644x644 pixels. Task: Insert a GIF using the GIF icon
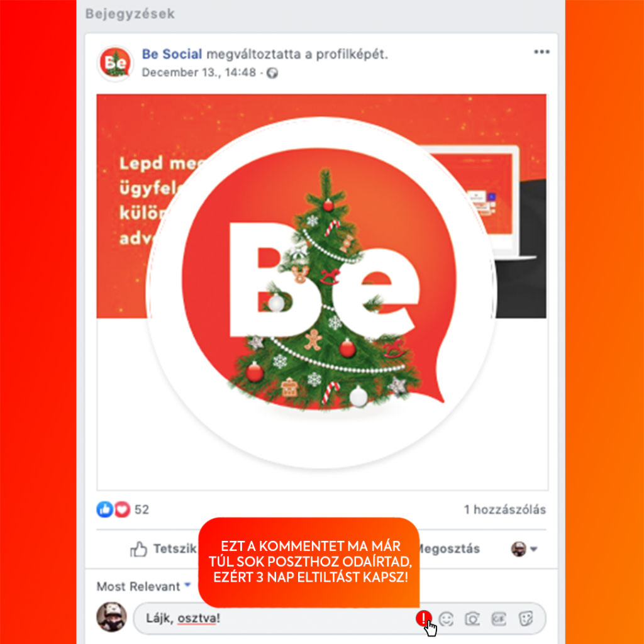point(499,619)
